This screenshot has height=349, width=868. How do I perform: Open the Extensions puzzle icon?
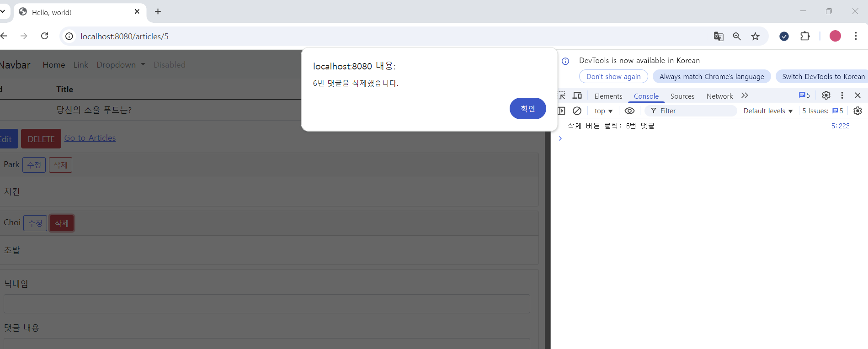[805, 36]
